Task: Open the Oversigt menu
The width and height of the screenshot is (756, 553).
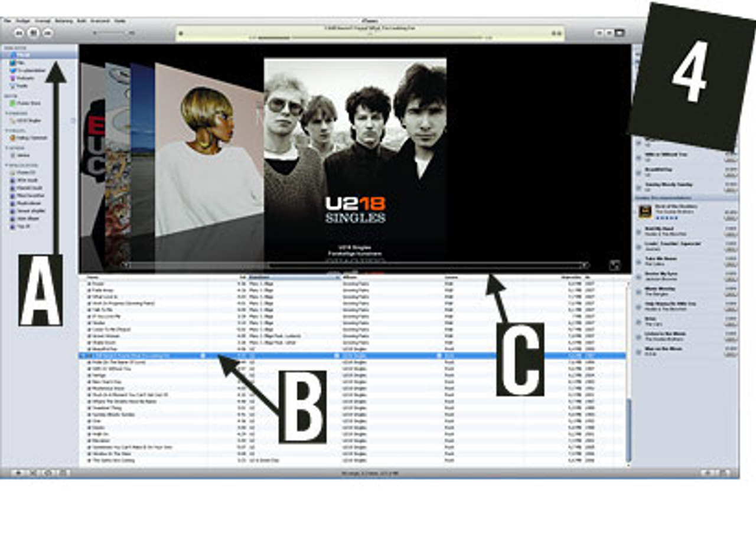Action: tap(42, 21)
